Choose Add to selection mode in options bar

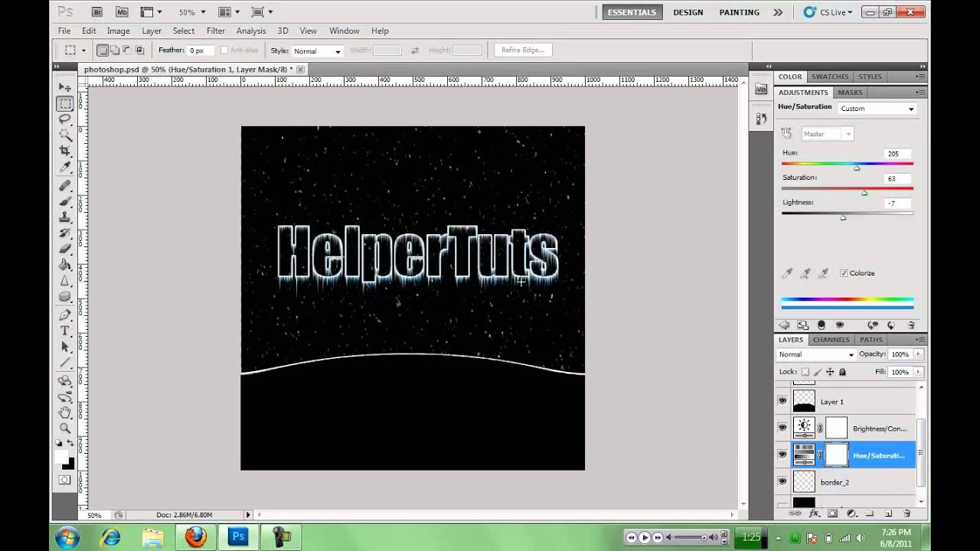tap(115, 51)
